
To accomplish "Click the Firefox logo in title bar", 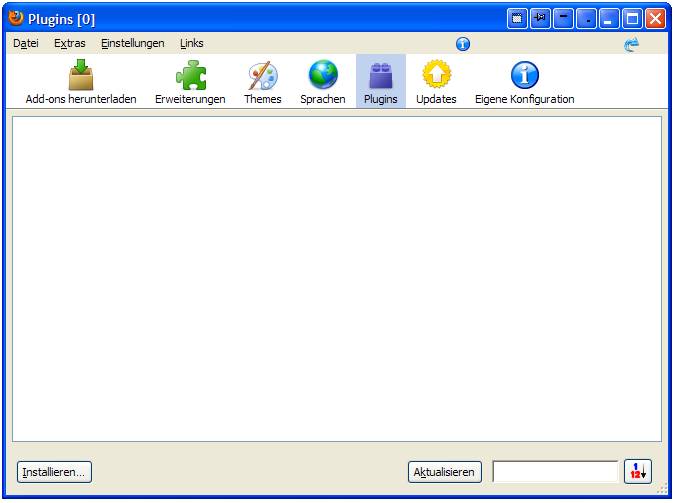I will point(16,19).
